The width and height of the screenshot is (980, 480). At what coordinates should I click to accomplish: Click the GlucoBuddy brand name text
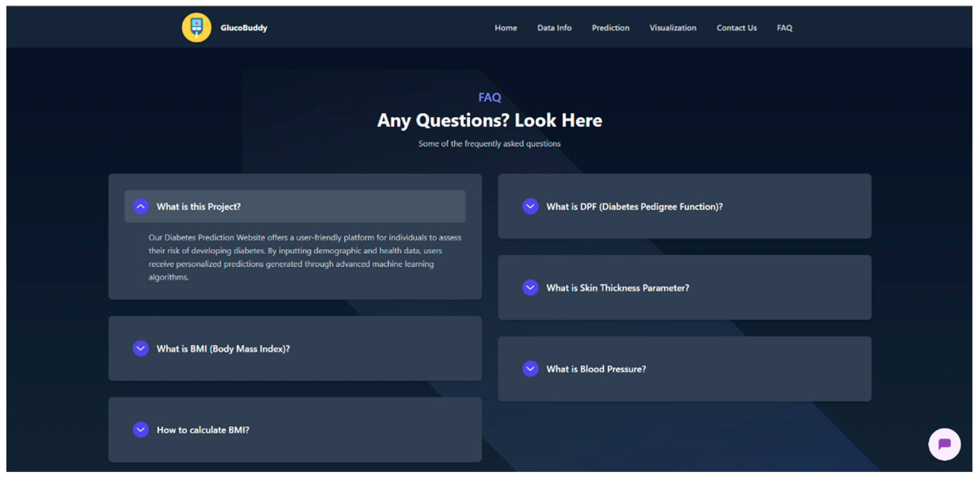244,28
